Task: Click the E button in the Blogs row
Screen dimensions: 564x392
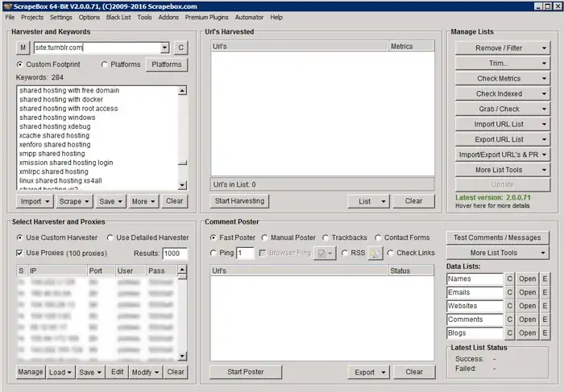Action: pyautogui.click(x=545, y=333)
